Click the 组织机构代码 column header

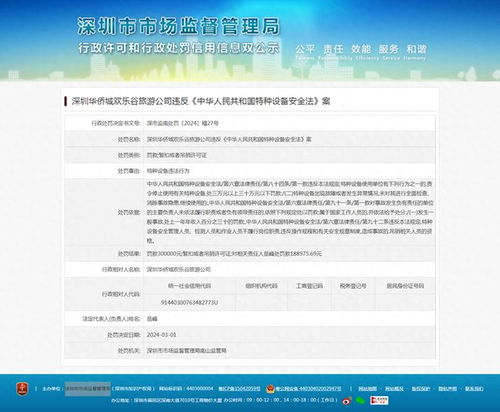261,286
